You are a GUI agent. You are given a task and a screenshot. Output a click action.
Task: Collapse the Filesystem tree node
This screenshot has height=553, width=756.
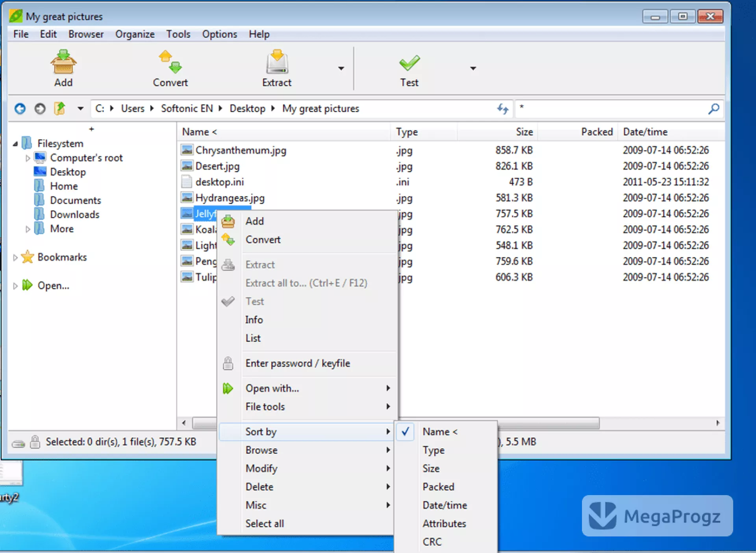click(x=15, y=144)
